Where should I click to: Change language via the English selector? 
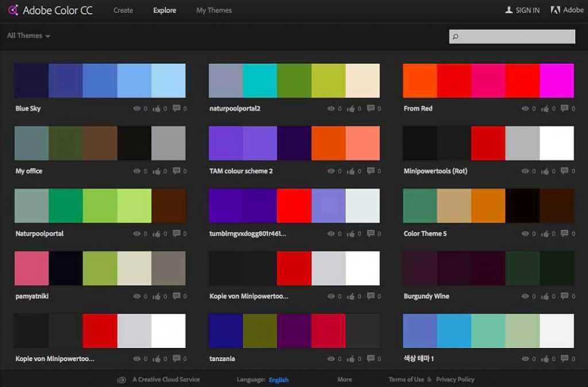[x=278, y=380]
